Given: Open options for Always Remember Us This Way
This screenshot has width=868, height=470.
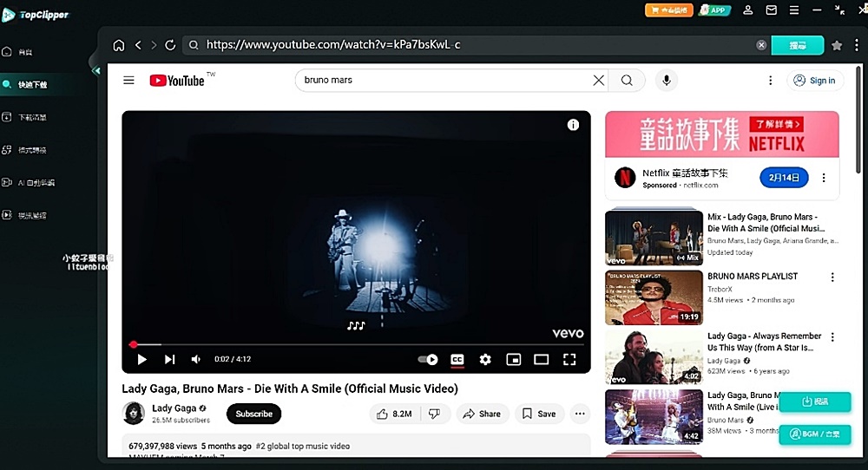Looking at the screenshot, I should click(x=832, y=336).
